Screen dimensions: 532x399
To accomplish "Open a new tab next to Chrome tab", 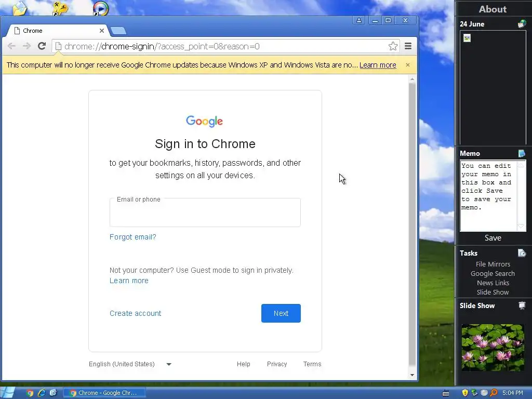I will 118,31.
